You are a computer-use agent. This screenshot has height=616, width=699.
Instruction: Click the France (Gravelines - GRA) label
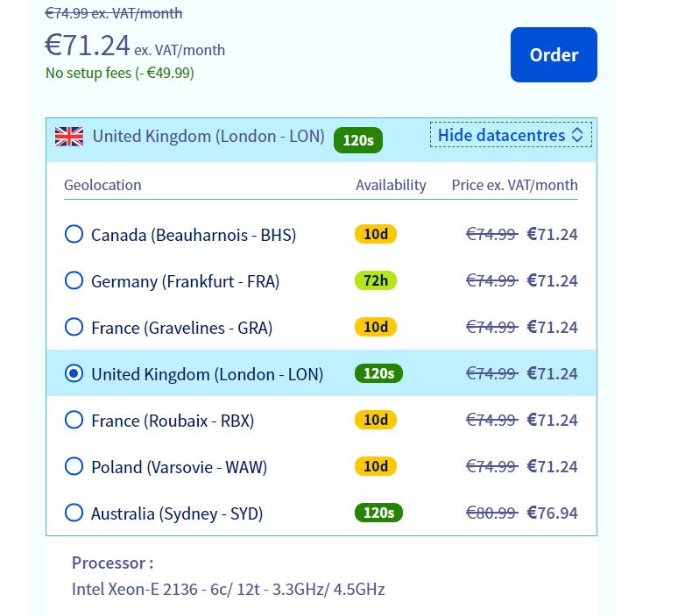pos(181,328)
